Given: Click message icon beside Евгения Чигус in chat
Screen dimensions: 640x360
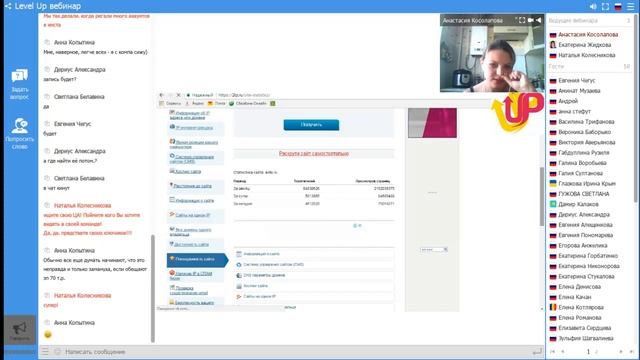Looking at the screenshot, I should tap(47, 124).
